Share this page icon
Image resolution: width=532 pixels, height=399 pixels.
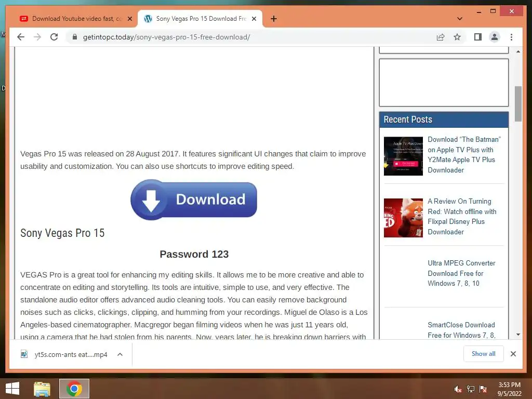click(441, 37)
